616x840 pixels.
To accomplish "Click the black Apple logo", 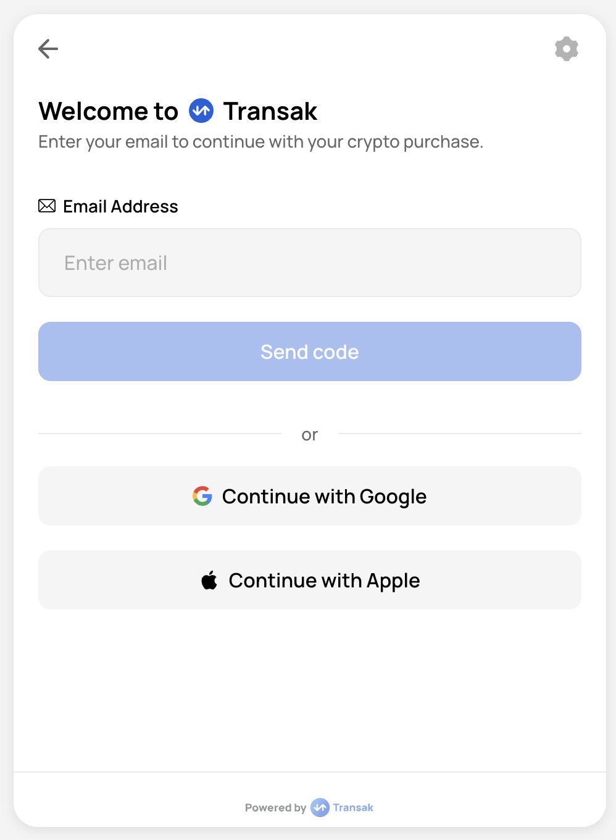I will 209,581.
